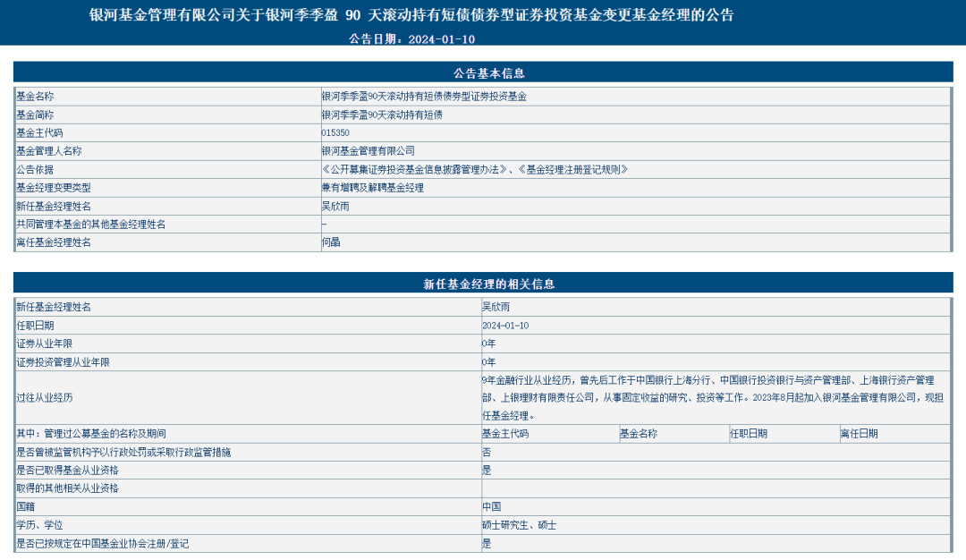Click the 取得的其他相关从业资格 label
The width and height of the screenshot is (966, 560).
(67, 488)
